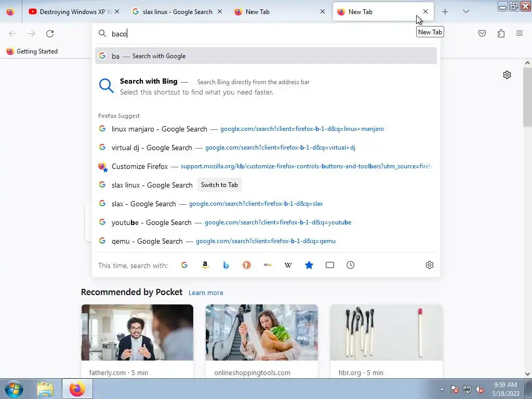Click the muted volume tray icon
The height and width of the screenshot is (399, 532).
pos(480,389)
